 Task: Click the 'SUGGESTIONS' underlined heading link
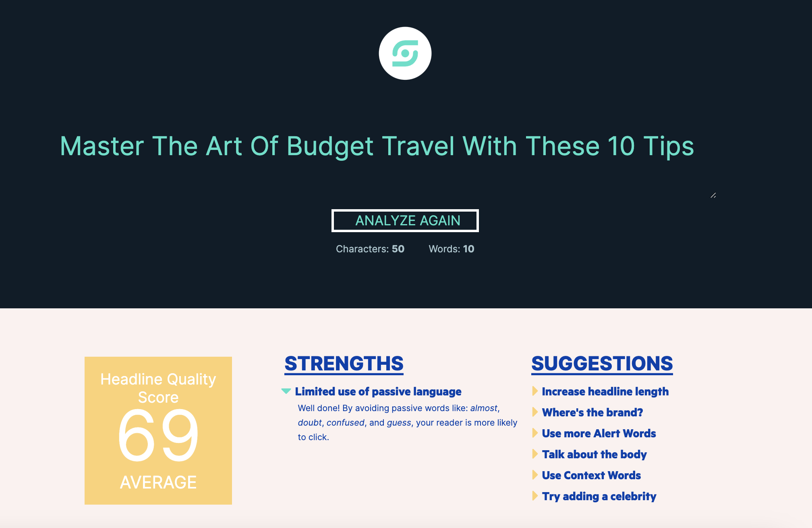point(603,362)
